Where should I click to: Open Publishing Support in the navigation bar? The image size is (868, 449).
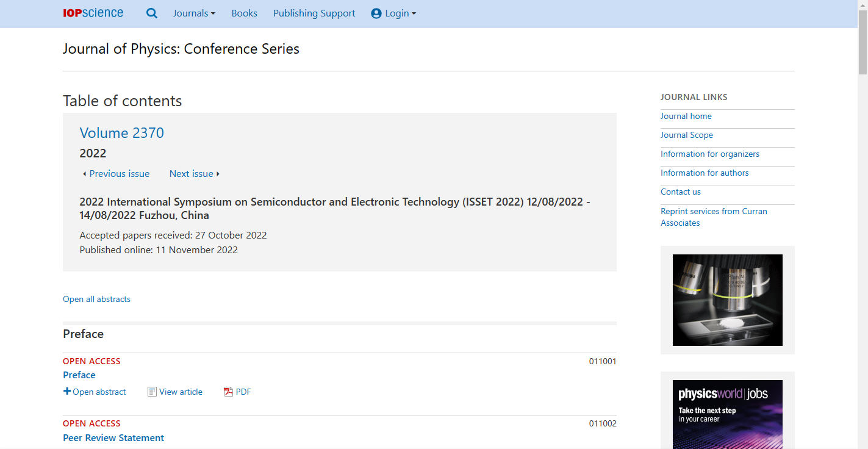(x=314, y=13)
